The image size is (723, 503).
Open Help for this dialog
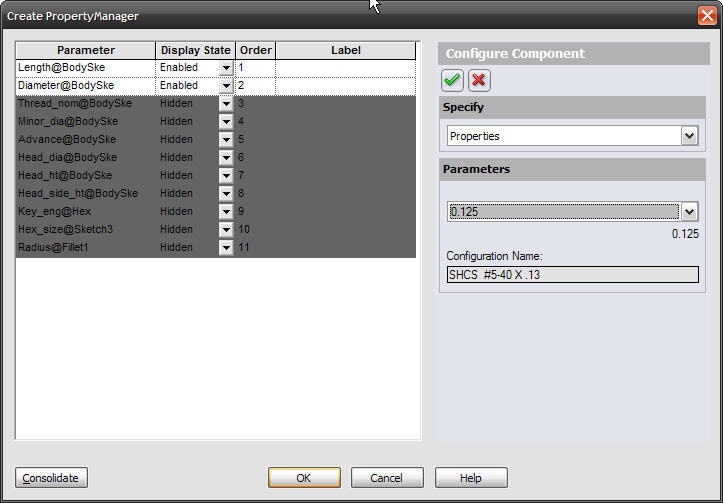(x=471, y=478)
